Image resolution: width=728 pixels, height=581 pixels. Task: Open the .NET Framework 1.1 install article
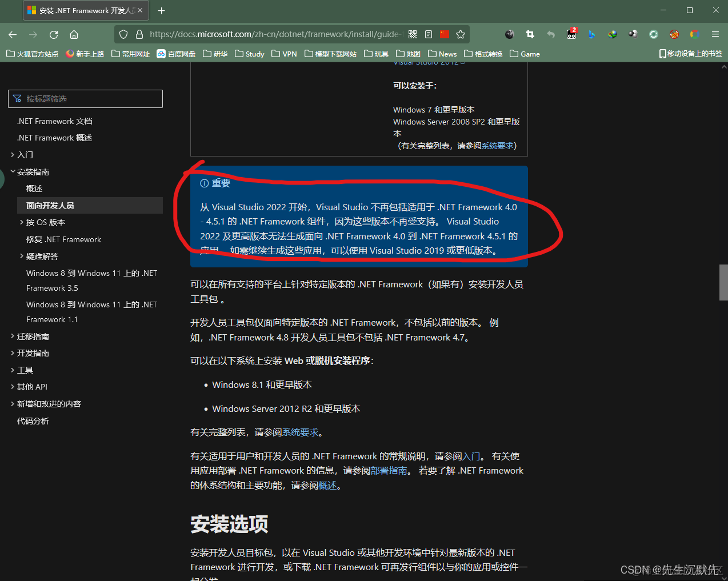[x=91, y=312]
